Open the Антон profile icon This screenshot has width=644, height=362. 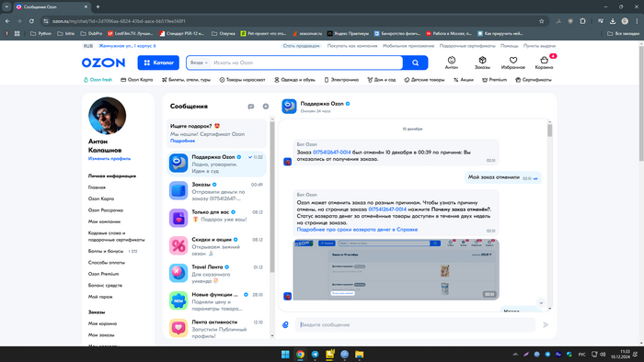click(452, 62)
